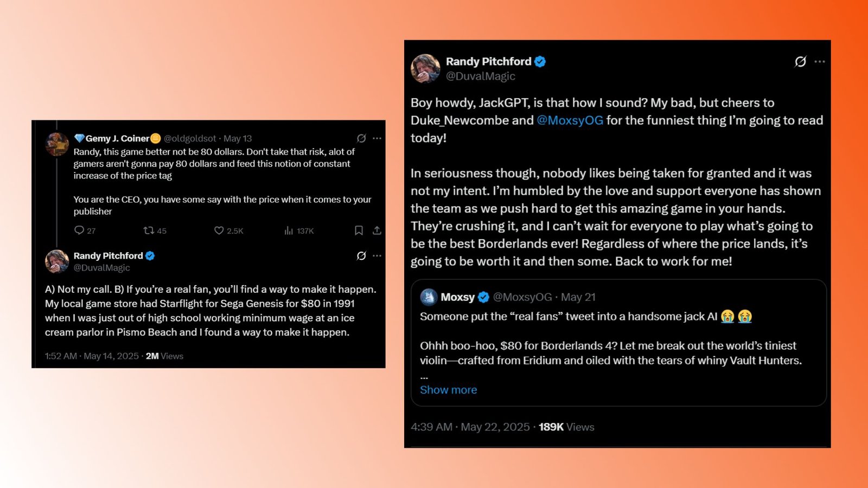The image size is (868, 488).
Task: Open more options on Gemy's tweet
Action: pyautogui.click(x=377, y=138)
